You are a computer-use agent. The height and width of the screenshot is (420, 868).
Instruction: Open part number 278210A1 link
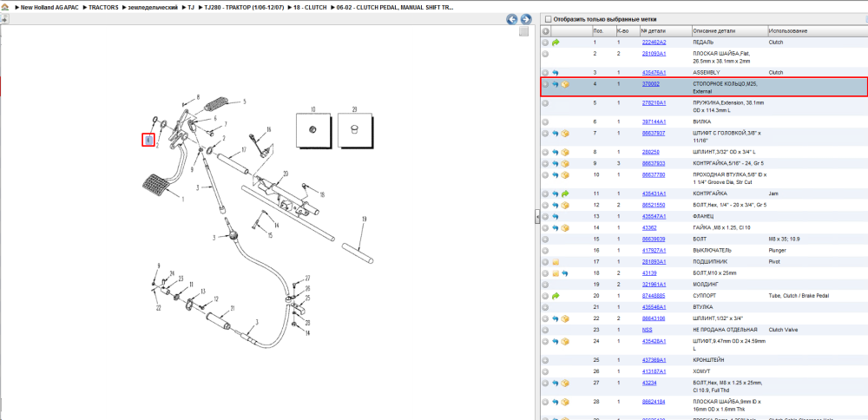click(x=654, y=103)
